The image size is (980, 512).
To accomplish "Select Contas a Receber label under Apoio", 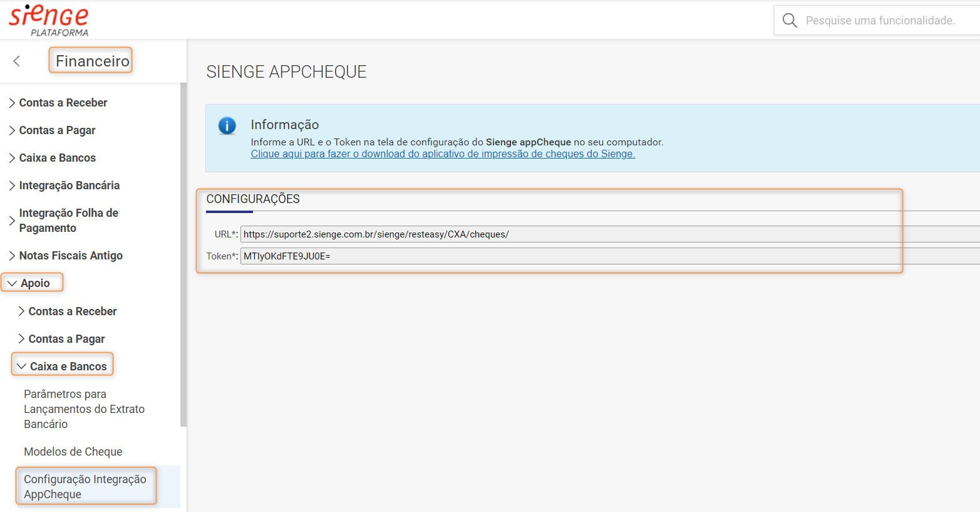I will click(x=73, y=311).
